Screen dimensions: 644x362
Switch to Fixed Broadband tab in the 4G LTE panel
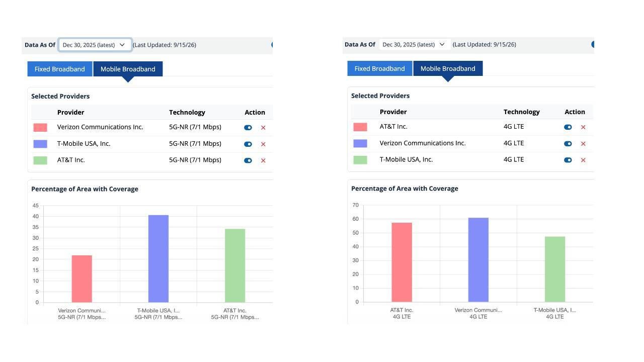tap(380, 68)
